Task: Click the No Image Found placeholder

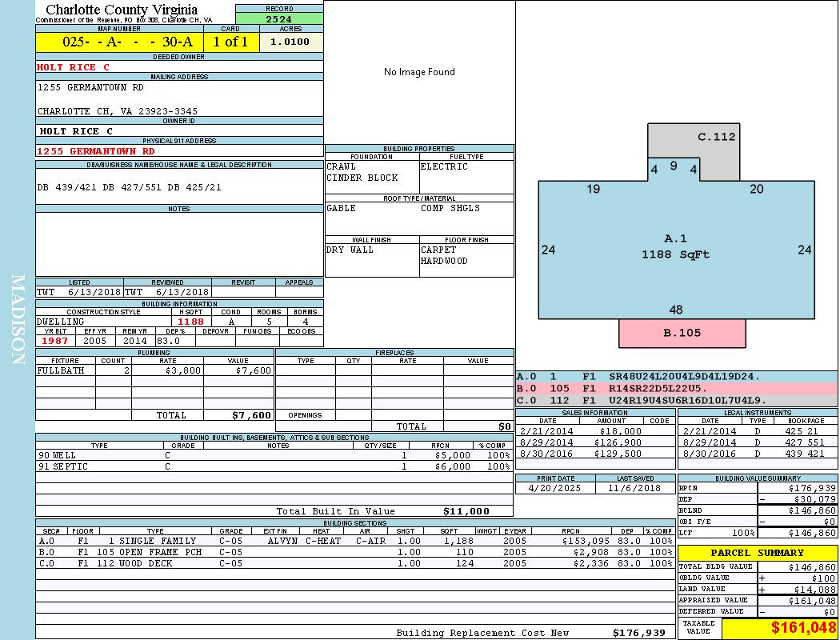Action: pyautogui.click(x=419, y=72)
